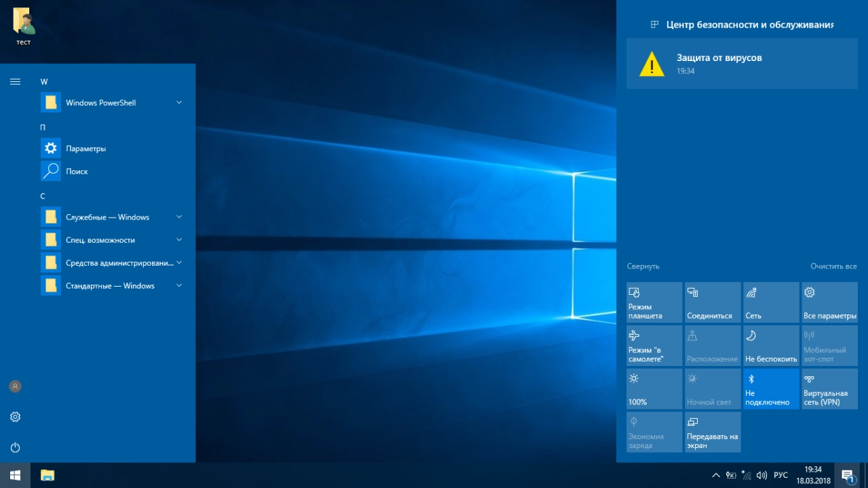Open Передавать на экран tile
This screenshot has height=488, width=868.
[713, 432]
